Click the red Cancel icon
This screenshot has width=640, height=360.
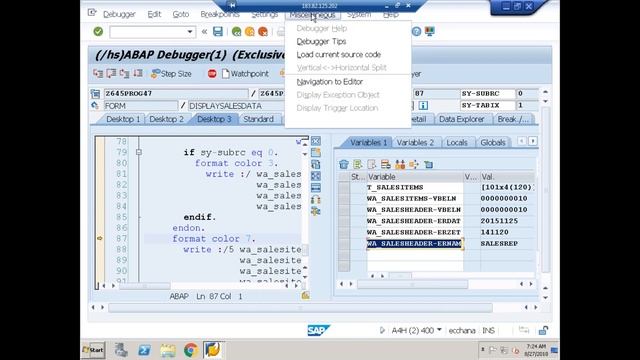[x=263, y=31]
